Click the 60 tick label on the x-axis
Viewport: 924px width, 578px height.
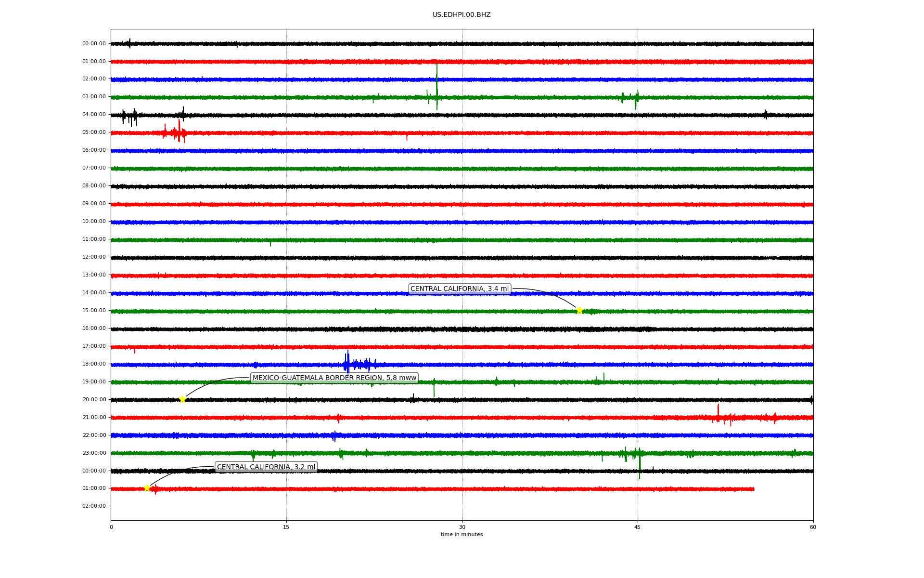click(813, 527)
